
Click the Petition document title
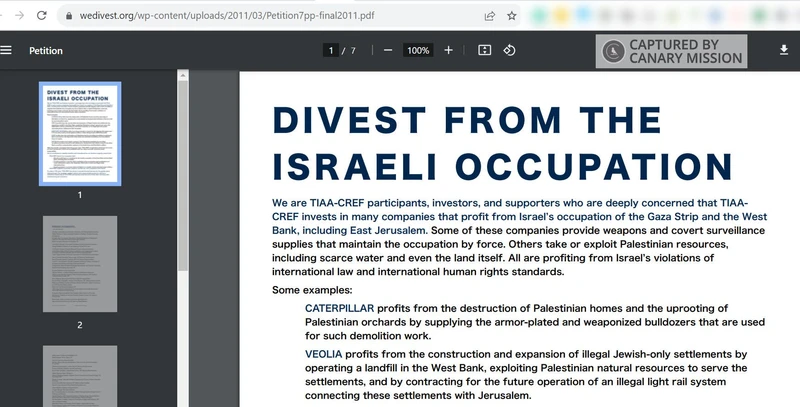tap(46, 50)
